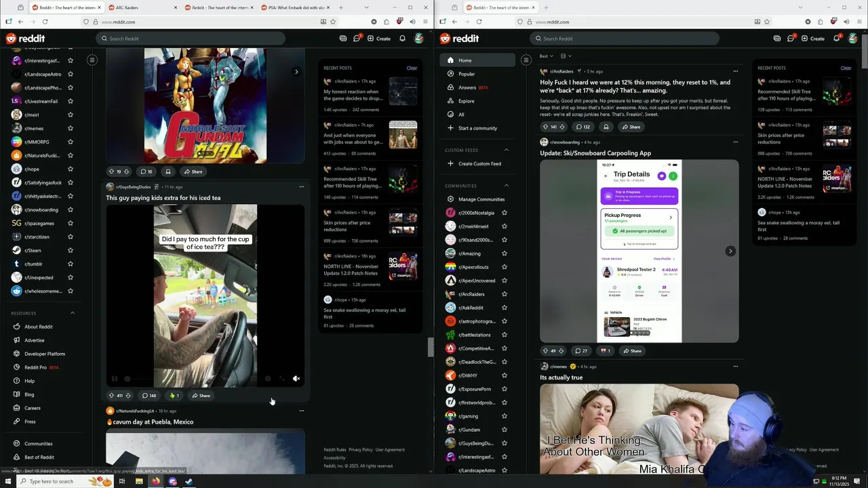This screenshot has width=868, height=488.
Task: Open advertise icon in right Reddit header
Action: (x=777, y=39)
